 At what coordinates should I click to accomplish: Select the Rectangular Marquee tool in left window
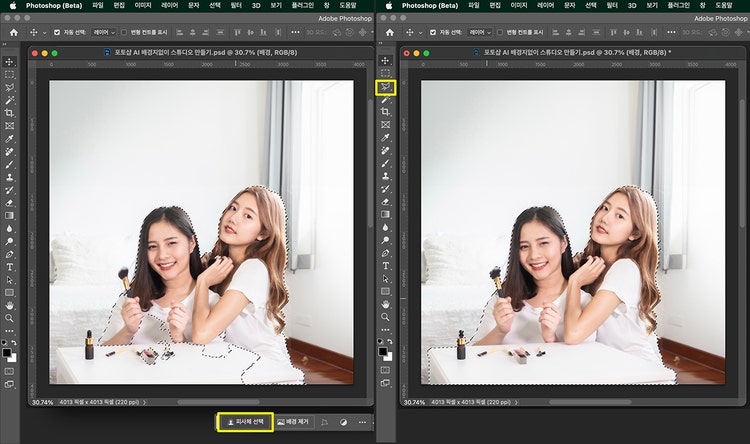[9, 75]
